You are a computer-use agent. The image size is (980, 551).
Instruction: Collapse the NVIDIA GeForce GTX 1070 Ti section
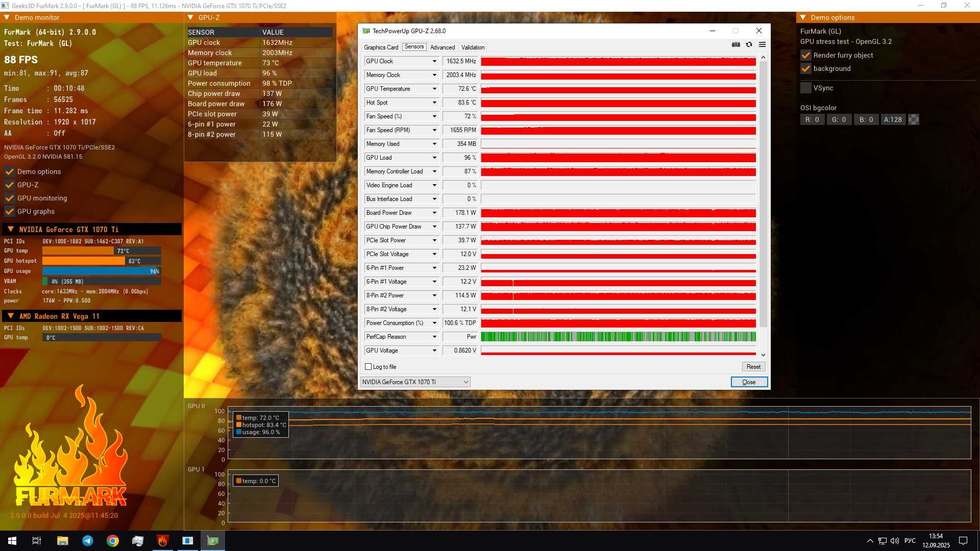coord(11,230)
